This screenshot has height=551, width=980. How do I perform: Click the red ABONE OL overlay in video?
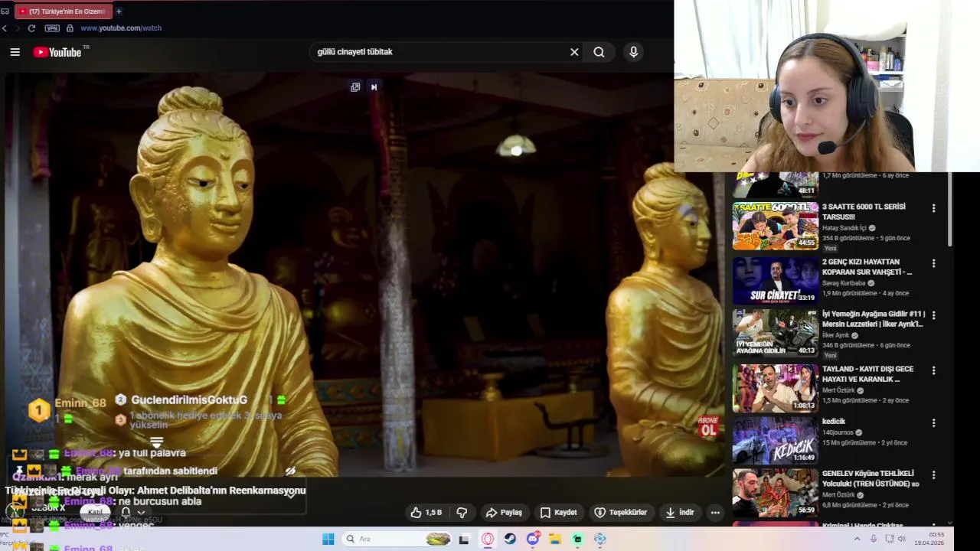(708, 427)
